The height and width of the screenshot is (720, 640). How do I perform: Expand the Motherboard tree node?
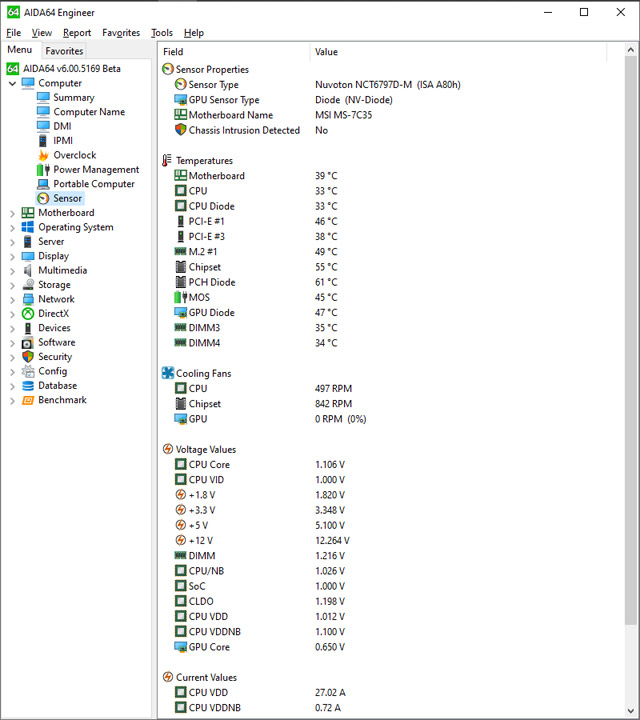pos(12,213)
